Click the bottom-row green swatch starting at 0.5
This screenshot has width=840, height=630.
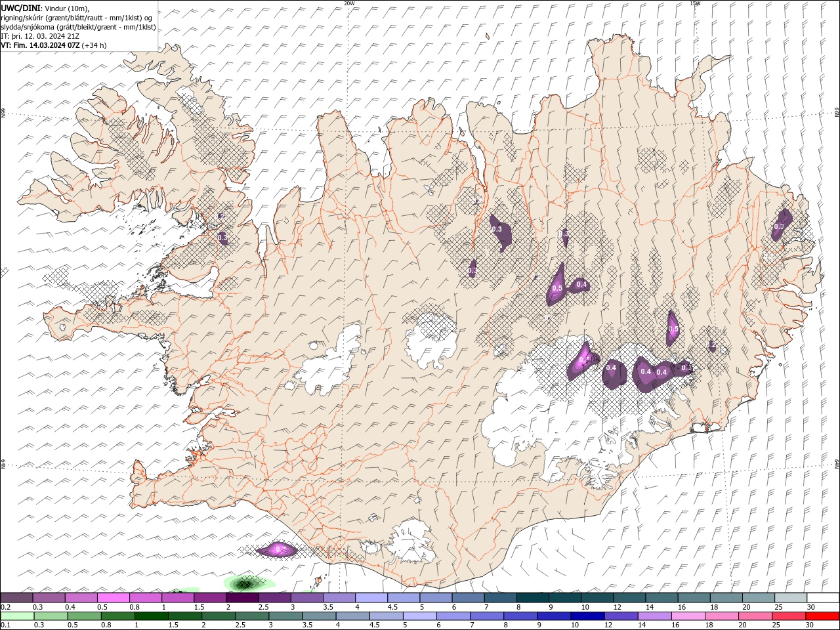click(84, 616)
